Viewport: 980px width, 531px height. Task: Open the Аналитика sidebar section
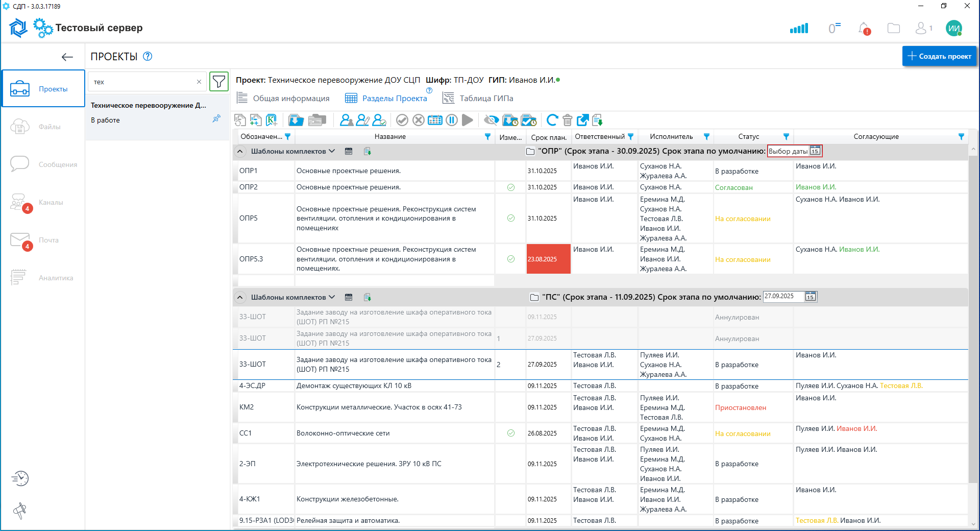(43, 278)
